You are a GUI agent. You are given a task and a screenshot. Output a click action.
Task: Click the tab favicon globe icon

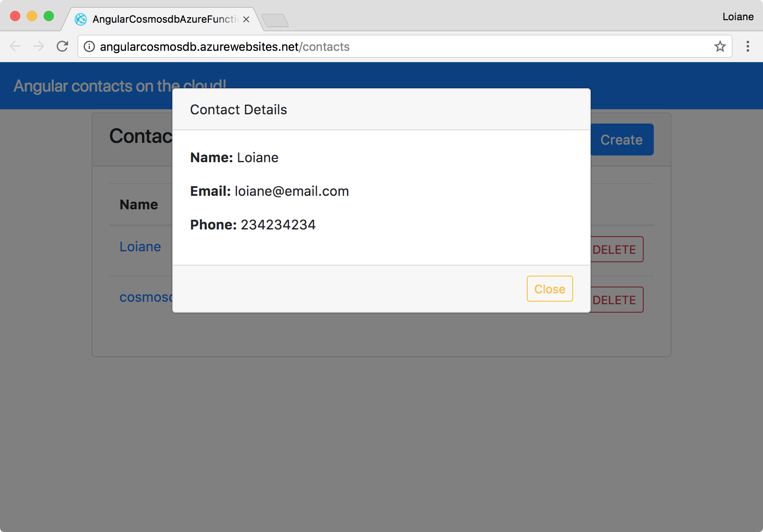81,19
